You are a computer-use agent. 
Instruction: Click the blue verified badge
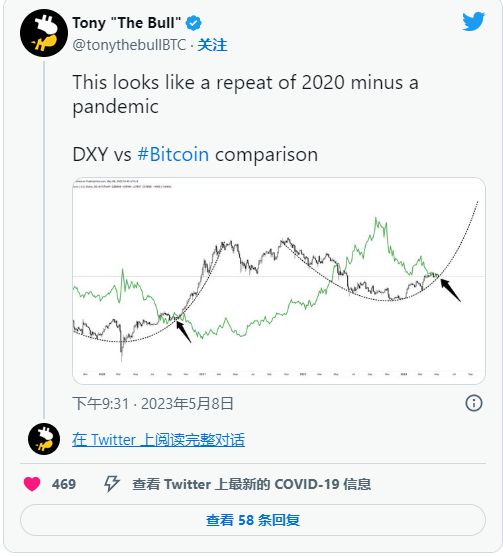pyautogui.click(x=193, y=23)
